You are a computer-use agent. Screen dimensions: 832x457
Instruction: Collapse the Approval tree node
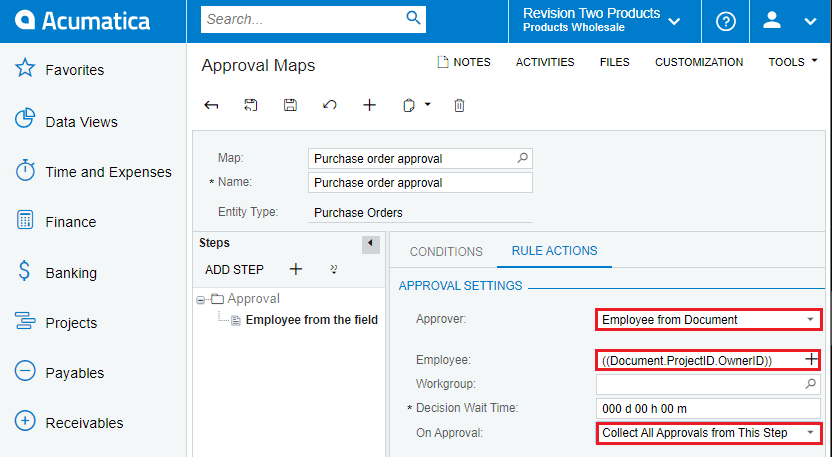pos(201,300)
